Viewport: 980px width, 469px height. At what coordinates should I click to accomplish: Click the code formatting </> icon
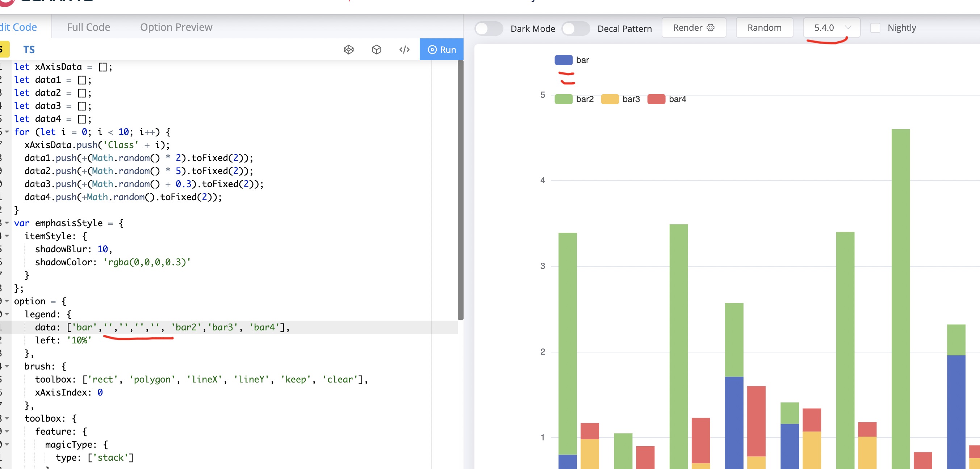pyautogui.click(x=405, y=50)
